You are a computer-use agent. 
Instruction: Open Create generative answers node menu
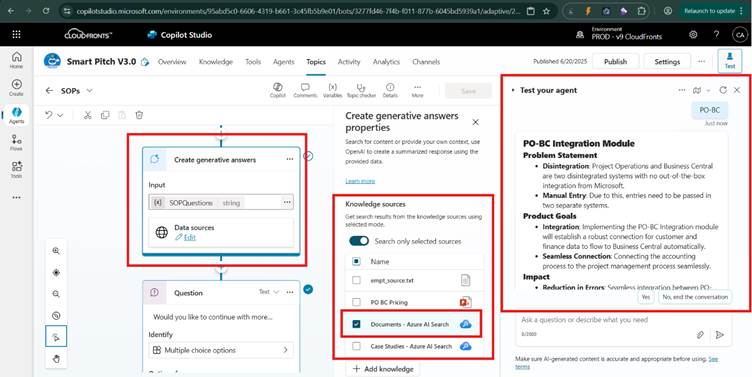tap(290, 159)
